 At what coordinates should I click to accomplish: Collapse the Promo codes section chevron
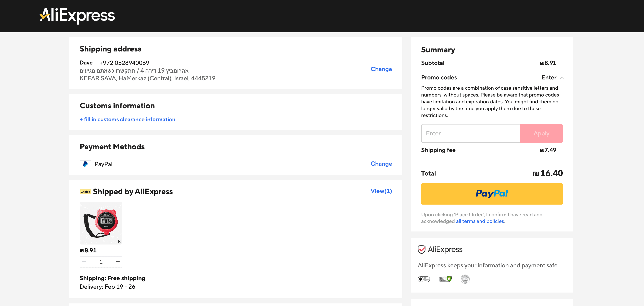click(x=562, y=78)
